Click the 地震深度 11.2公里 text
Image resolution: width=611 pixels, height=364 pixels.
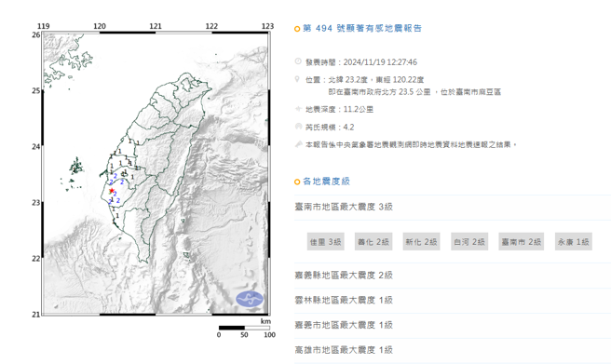(x=339, y=110)
